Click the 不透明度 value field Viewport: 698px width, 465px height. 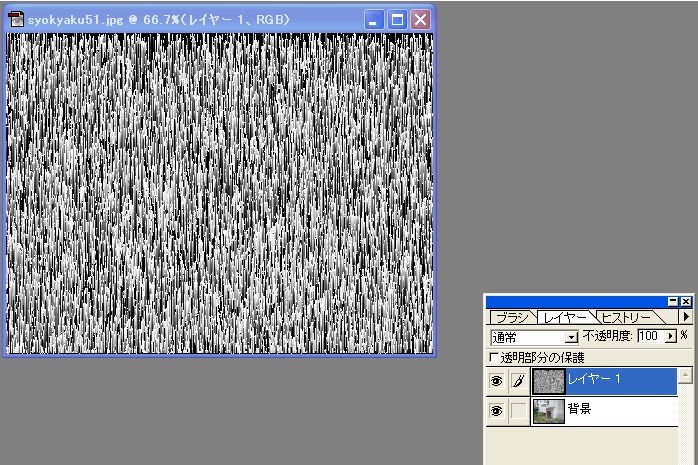point(649,337)
